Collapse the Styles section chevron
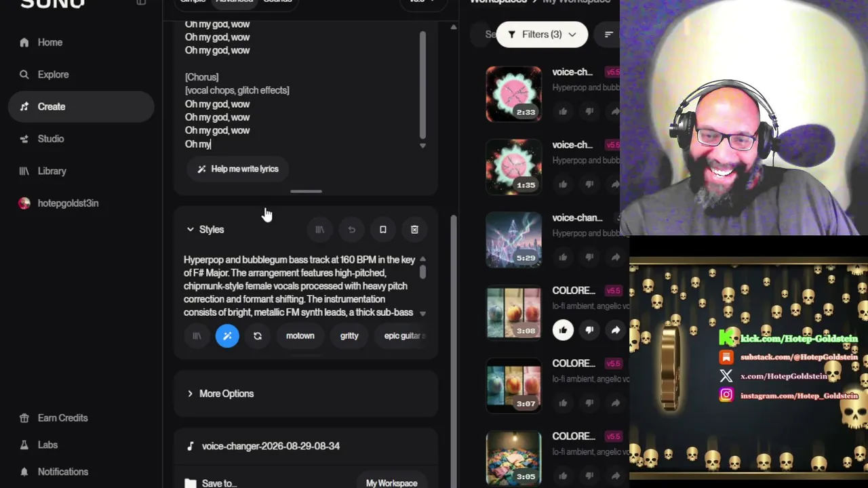This screenshot has height=488, width=868. click(191, 230)
